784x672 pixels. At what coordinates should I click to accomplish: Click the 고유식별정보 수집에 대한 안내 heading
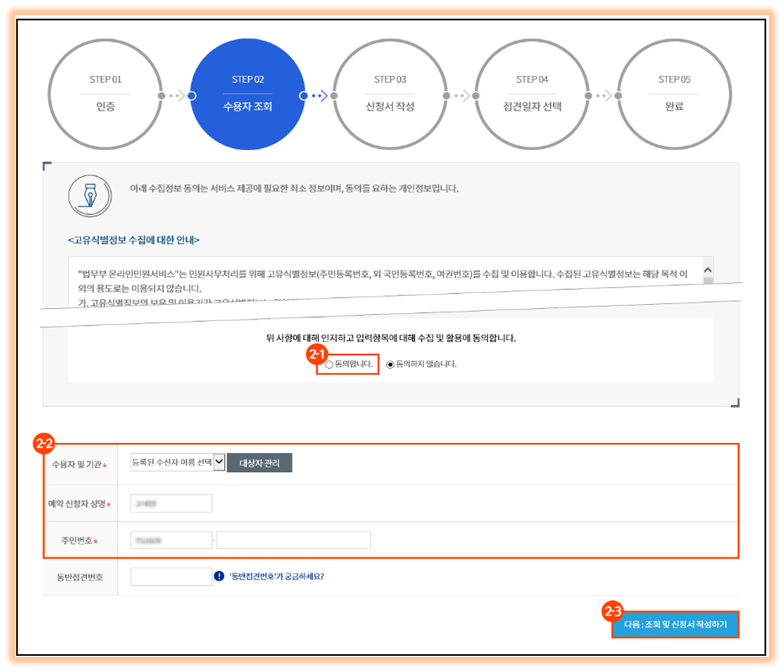point(133,239)
